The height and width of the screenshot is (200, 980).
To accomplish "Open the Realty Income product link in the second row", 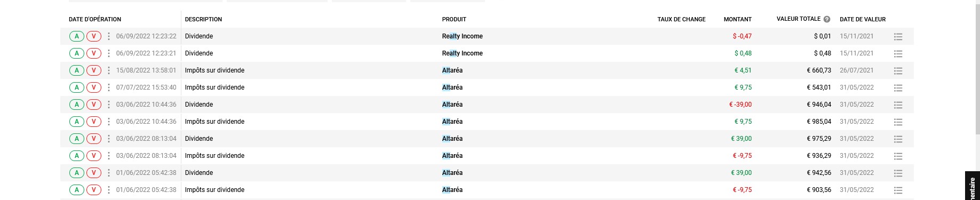I will point(462,53).
